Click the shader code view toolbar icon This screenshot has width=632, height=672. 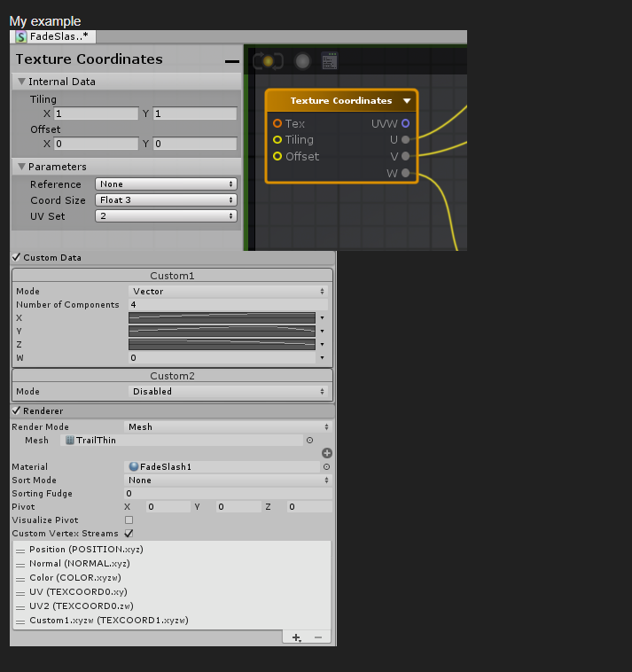coord(329,61)
